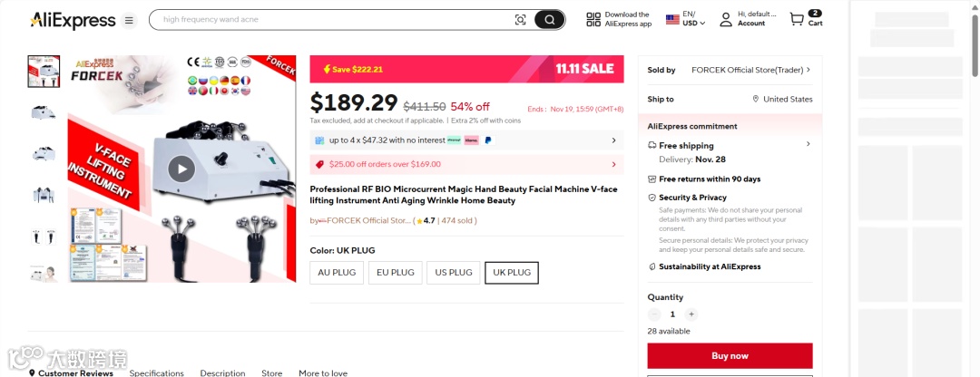Image resolution: width=980 pixels, height=377 pixels.
Task: Expand the installment payment options row
Action: pyautogui.click(x=613, y=140)
